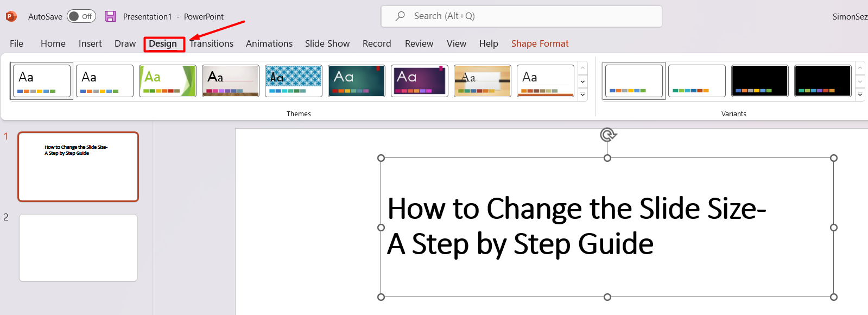Apply the green Facet theme
The image size is (868, 315).
[x=168, y=81]
